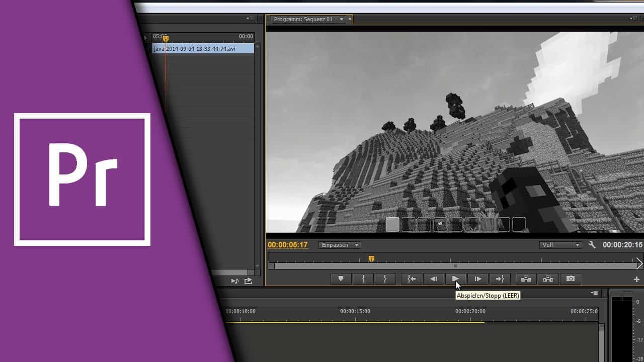644x362 pixels.
Task: Click the Lift button
Action: coord(526,279)
